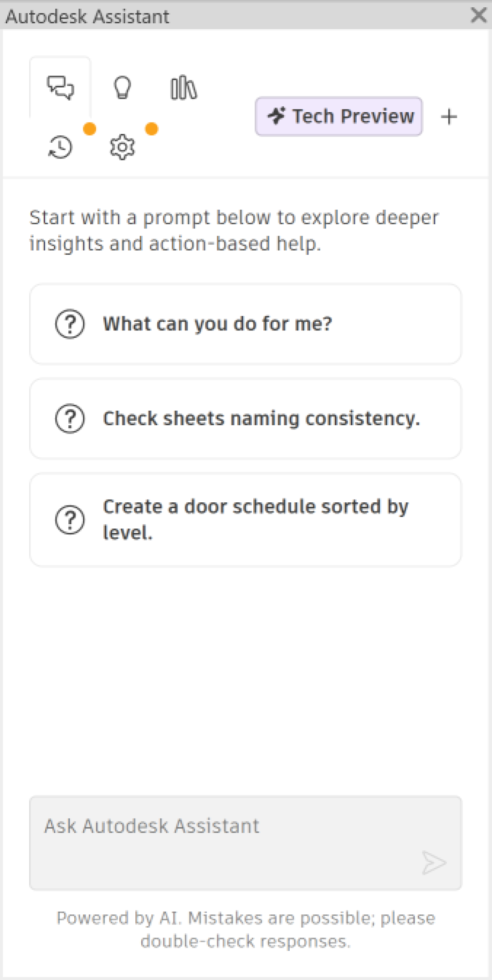Open Assistant settings gear icon
Viewport: 492px width, 980px height.
point(122,147)
